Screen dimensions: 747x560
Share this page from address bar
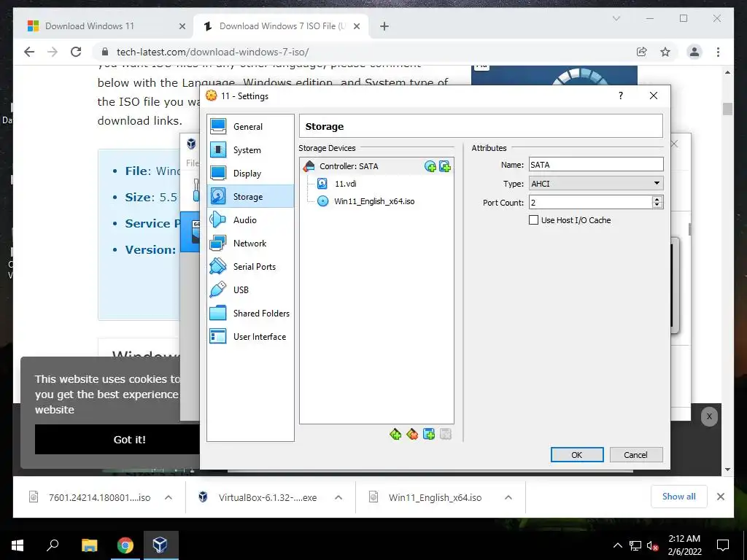click(x=642, y=52)
